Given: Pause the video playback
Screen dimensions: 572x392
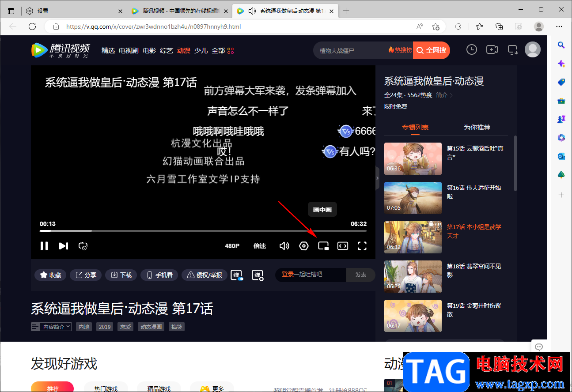Looking at the screenshot, I should (44, 246).
